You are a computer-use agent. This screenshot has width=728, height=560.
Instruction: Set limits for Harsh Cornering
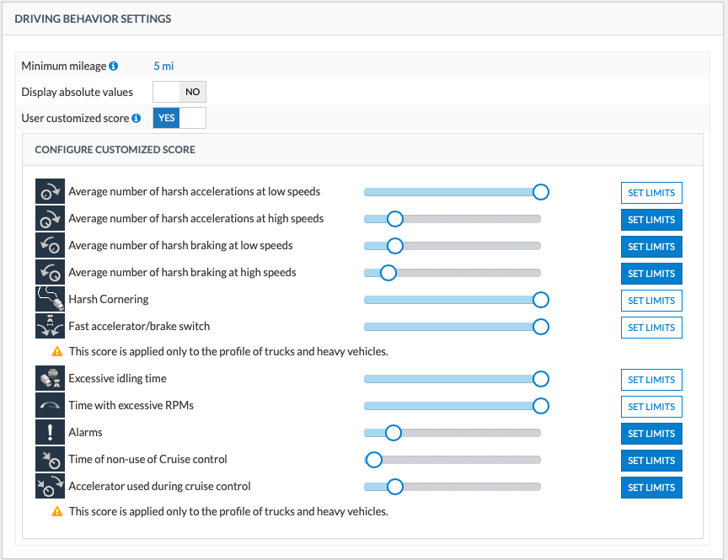[651, 301]
